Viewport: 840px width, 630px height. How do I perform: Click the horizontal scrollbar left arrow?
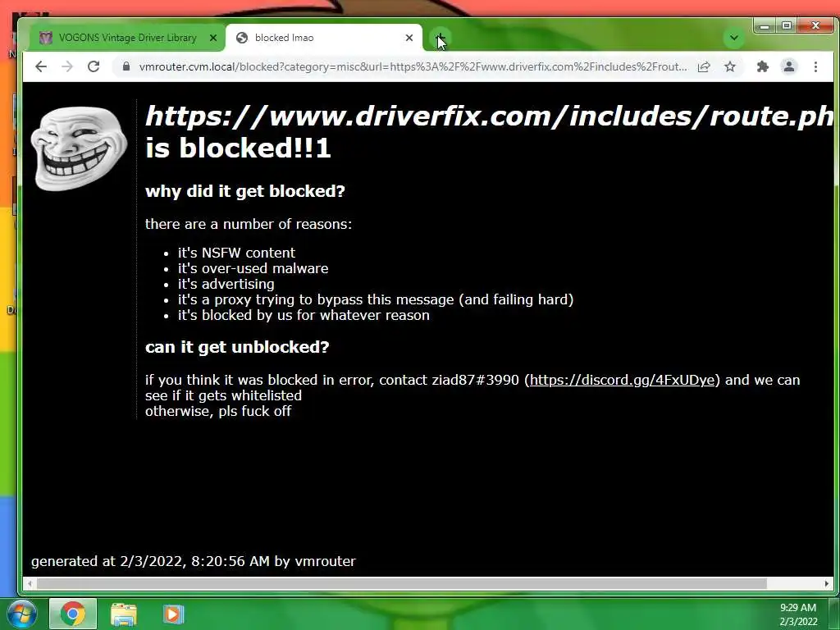pyautogui.click(x=30, y=583)
